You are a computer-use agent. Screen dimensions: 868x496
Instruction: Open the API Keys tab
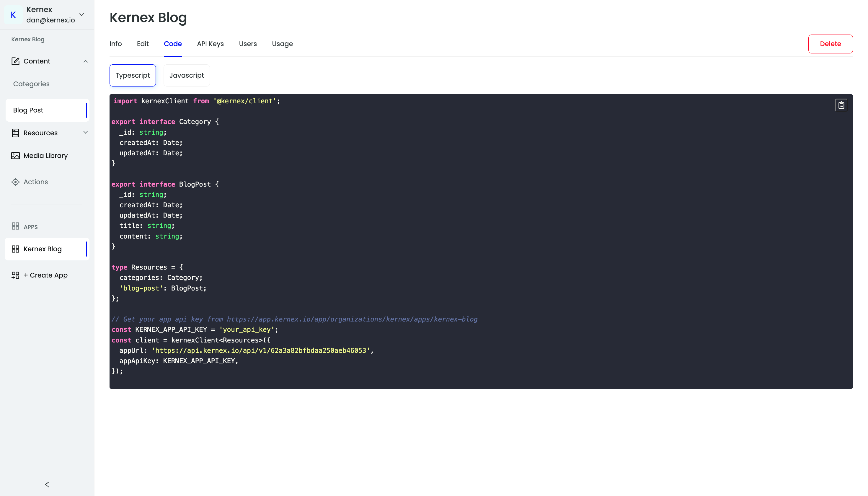coord(210,44)
